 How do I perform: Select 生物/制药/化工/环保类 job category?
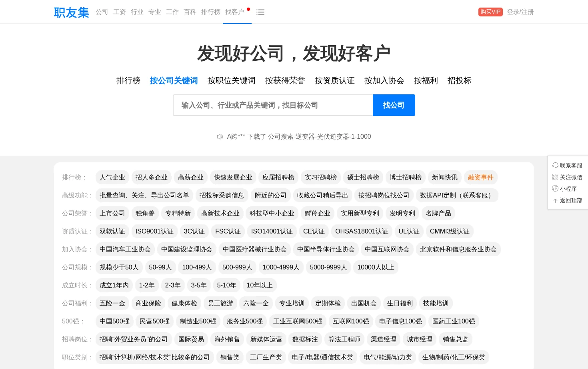[x=454, y=357]
